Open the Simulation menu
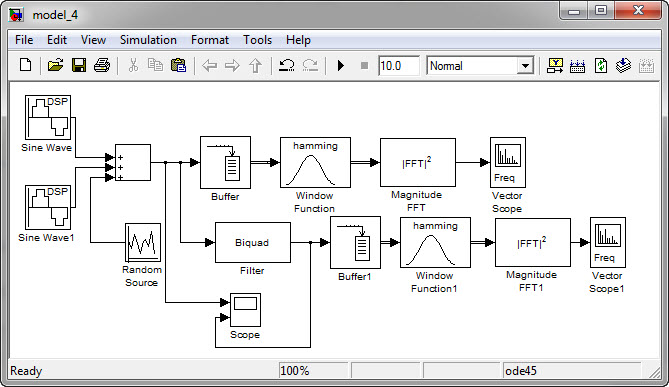Image resolution: width=669 pixels, height=387 pixels. [148, 40]
